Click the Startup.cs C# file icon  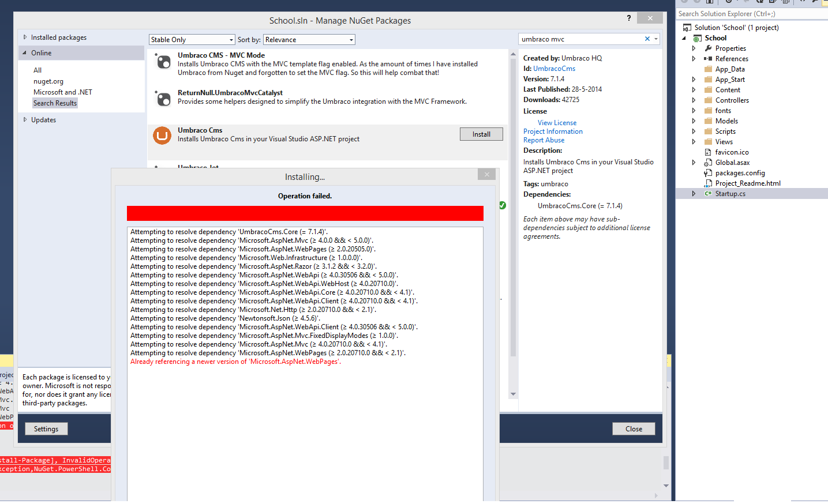pos(708,194)
